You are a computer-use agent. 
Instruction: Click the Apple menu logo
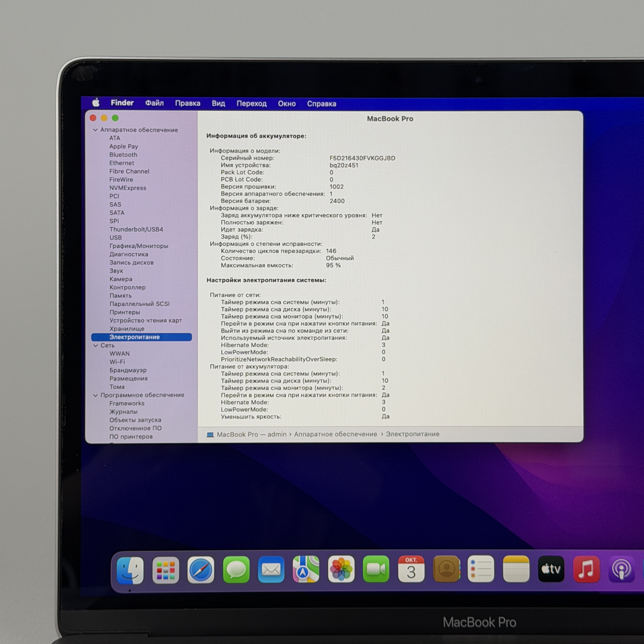(x=96, y=103)
